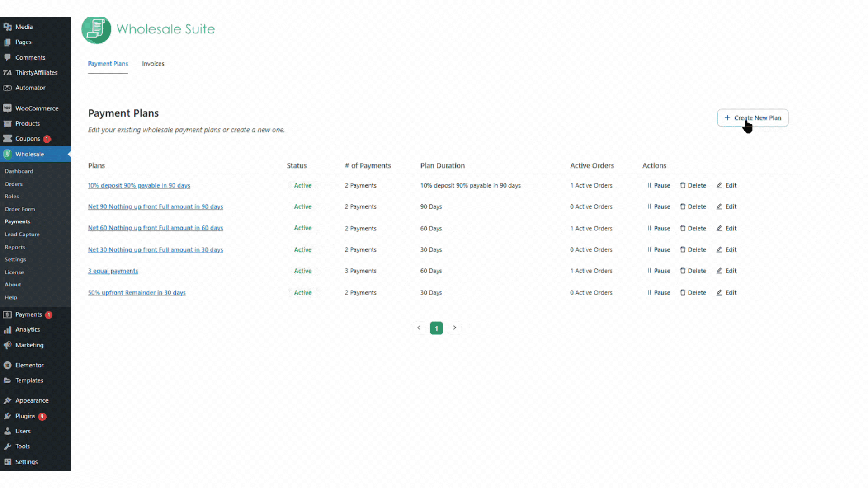Open 50% upfront Remainder in 30 days link

click(137, 293)
